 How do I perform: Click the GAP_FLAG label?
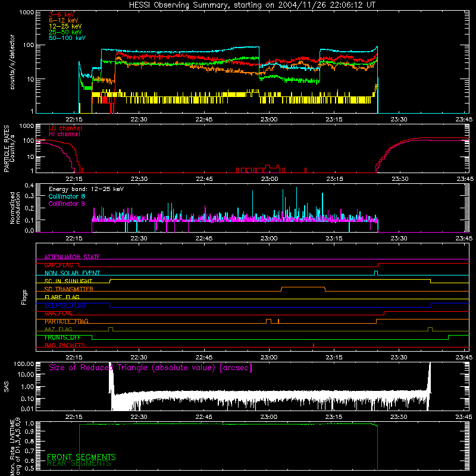[58, 265]
